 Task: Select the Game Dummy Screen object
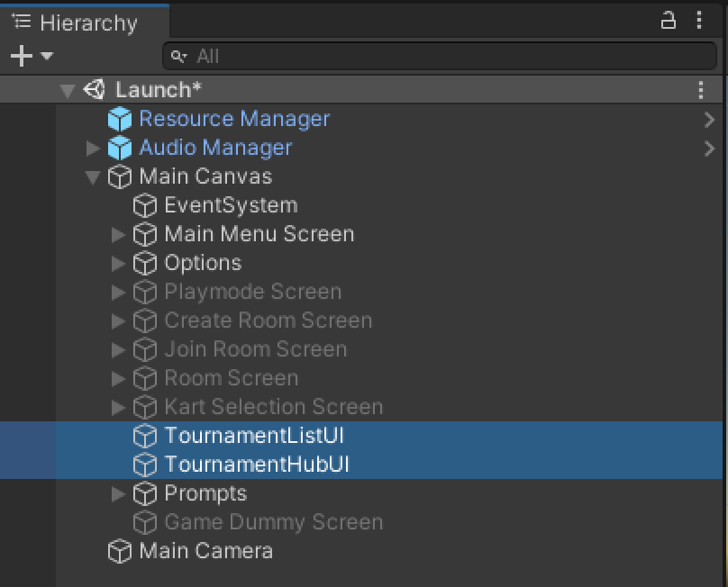(x=273, y=522)
